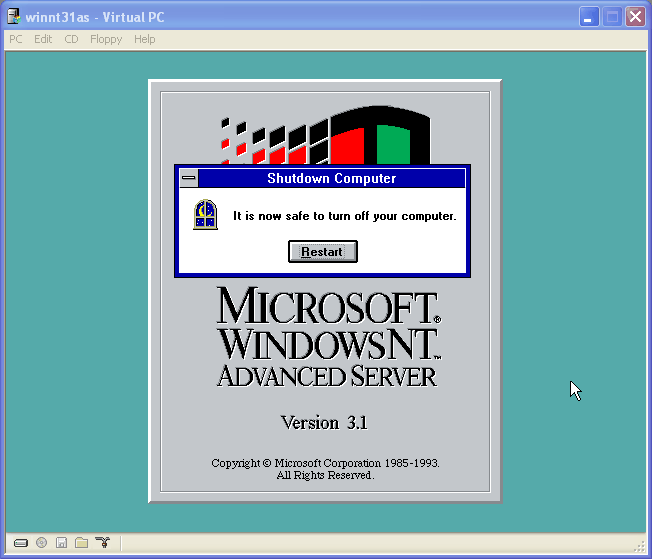
Task: Click the hard disk status icon
Action: (x=21, y=543)
